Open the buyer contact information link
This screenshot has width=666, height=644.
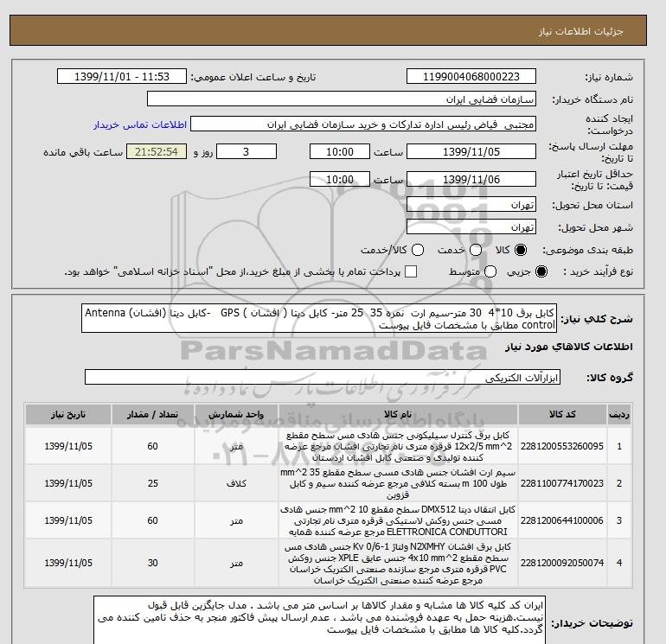click(140, 124)
